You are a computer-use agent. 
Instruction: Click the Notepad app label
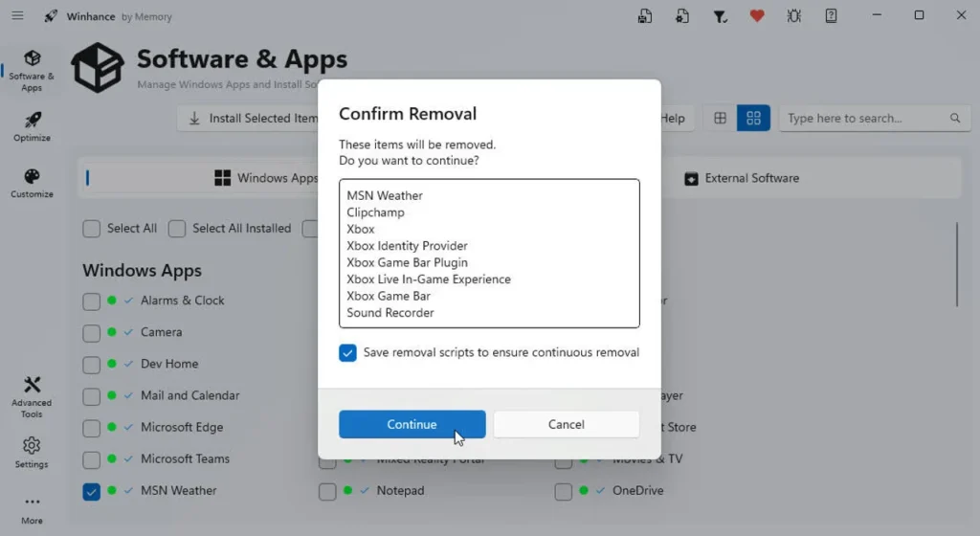(x=400, y=490)
